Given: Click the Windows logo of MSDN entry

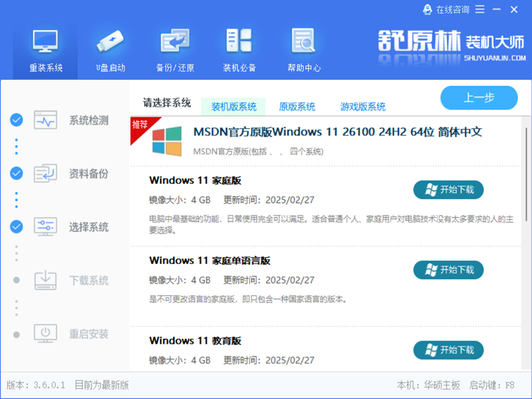Looking at the screenshot, I should click(x=167, y=141).
